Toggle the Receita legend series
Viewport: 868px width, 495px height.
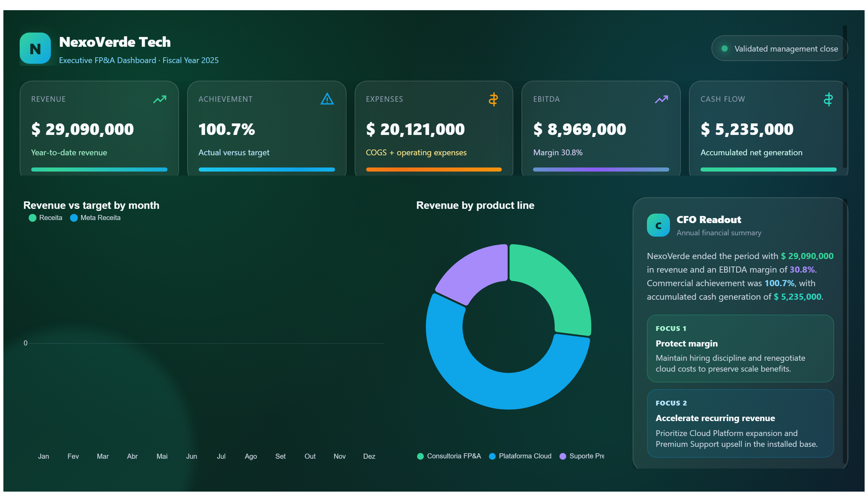[45, 218]
